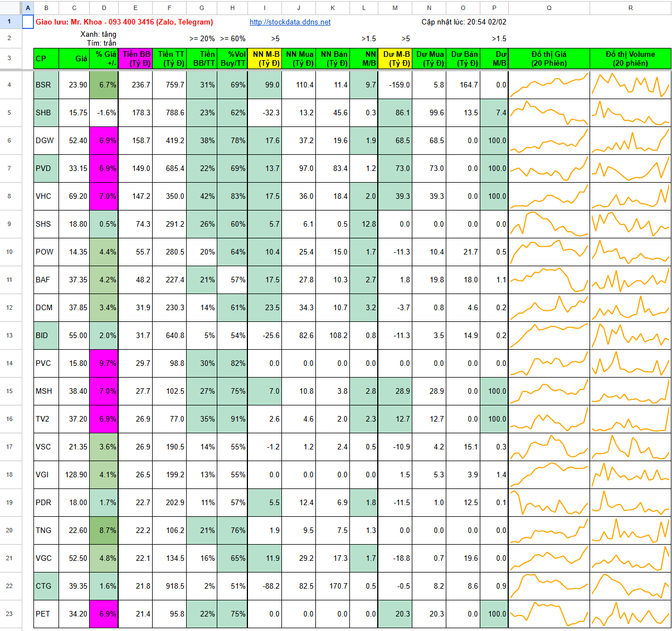The width and height of the screenshot is (672, 631).
Task: Click the BSR price sparkline chart
Action: click(x=549, y=85)
